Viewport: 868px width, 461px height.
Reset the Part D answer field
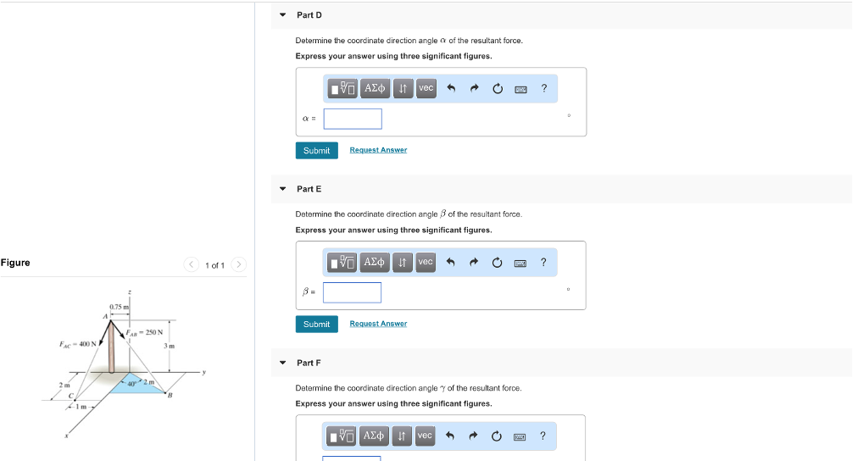tap(497, 88)
